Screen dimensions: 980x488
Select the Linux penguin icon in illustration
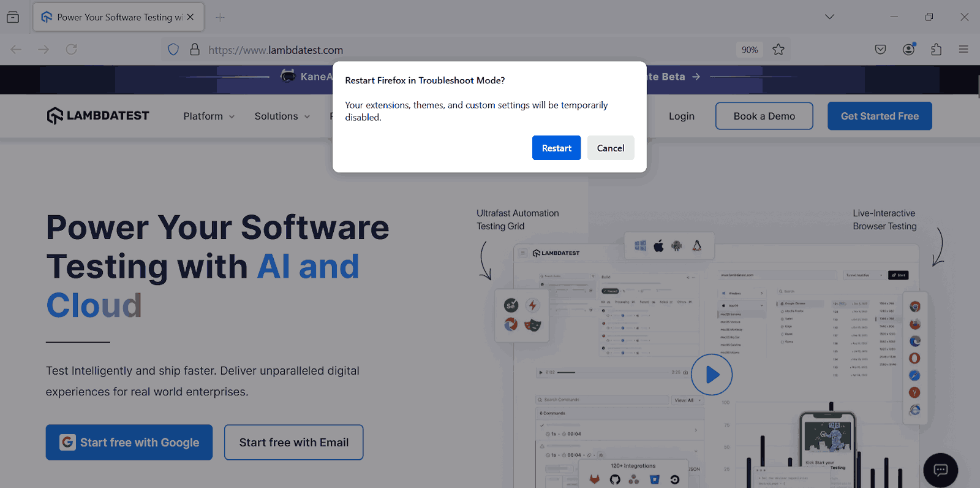pyautogui.click(x=696, y=246)
